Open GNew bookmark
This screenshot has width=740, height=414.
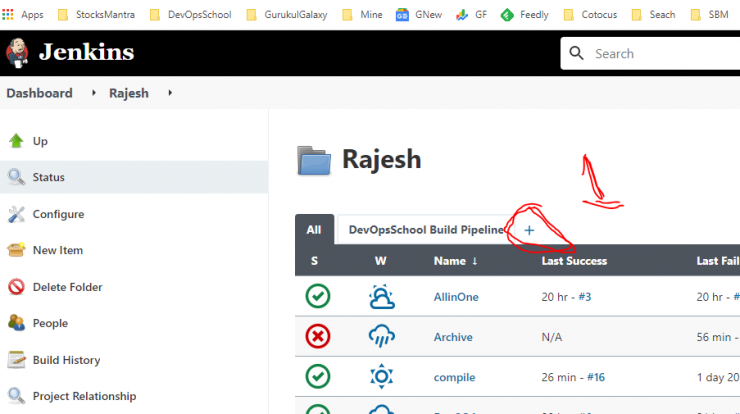pyautogui.click(x=419, y=15)
